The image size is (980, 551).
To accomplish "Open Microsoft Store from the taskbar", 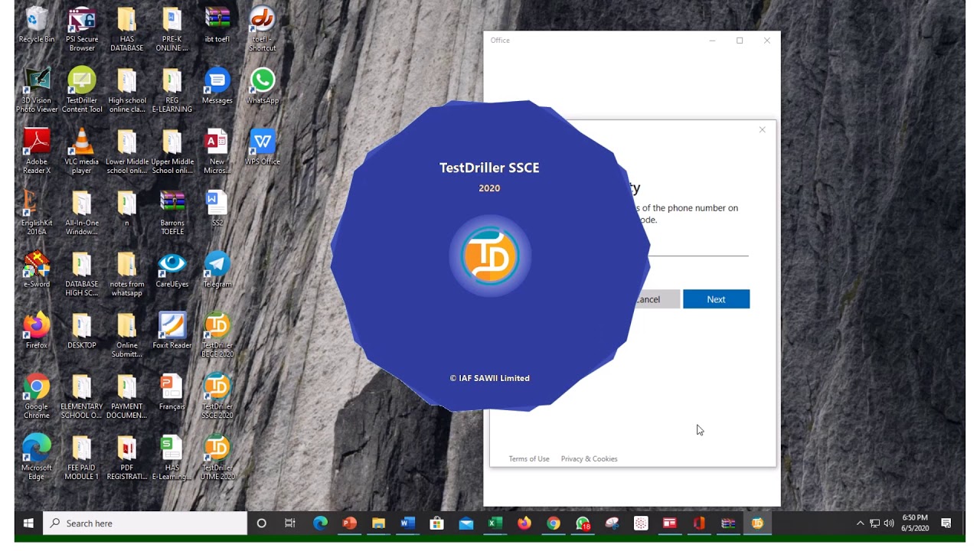I will (x=436, y=523).
